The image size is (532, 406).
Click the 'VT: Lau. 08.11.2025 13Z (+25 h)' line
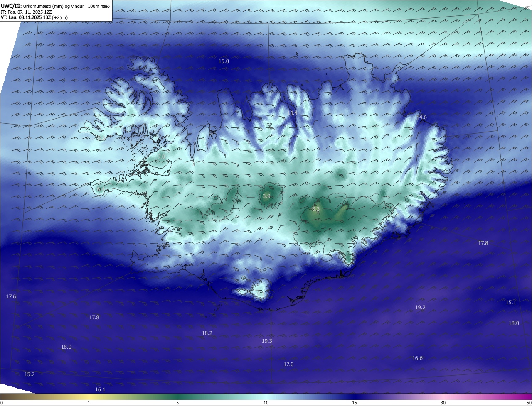pyautogui.click(x=34, y=17)
